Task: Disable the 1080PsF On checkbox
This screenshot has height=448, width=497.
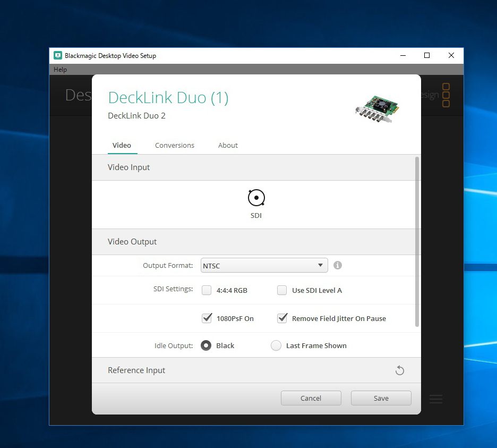Action: coord(207,318)
